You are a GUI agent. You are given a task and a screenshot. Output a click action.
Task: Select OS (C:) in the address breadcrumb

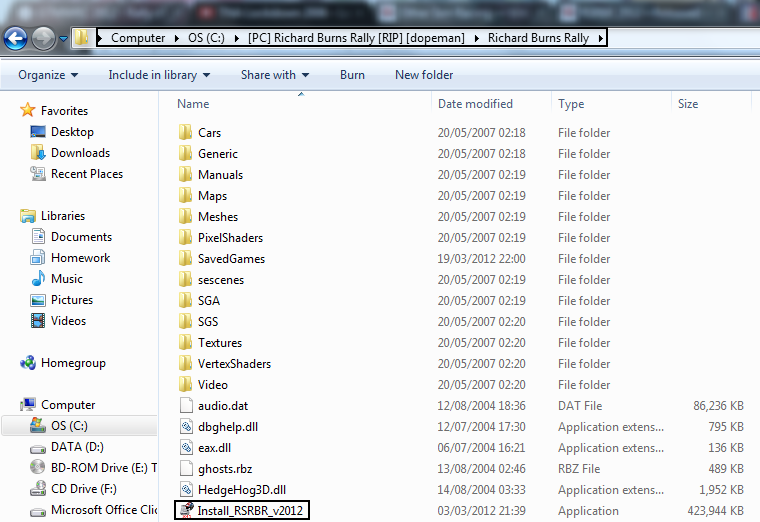tap(206, 38)
